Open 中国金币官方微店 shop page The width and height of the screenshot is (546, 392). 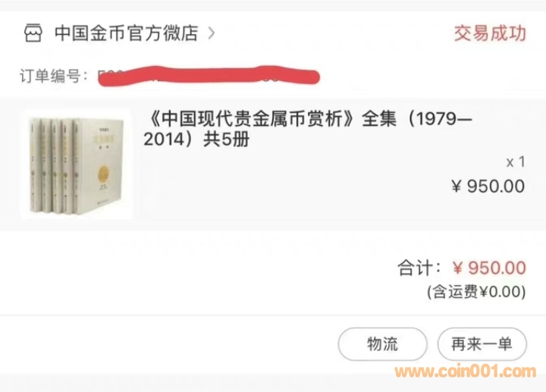127,33
